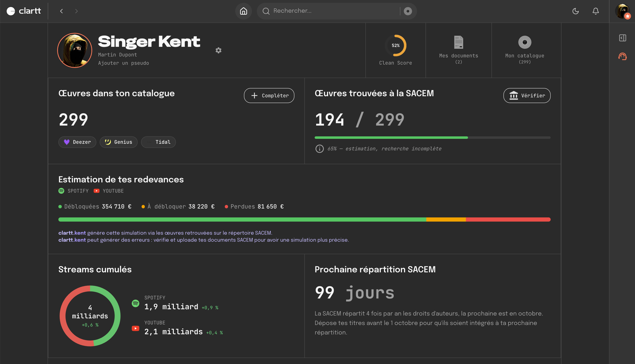Click Ajouter un pseudo

[123, 63]
